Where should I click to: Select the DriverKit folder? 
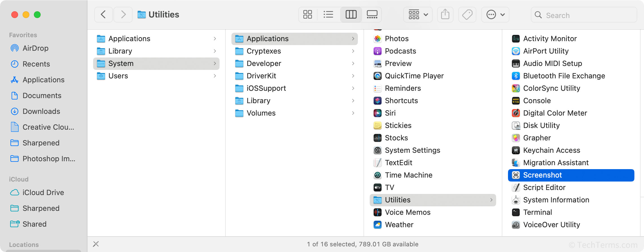pos(295,76)
